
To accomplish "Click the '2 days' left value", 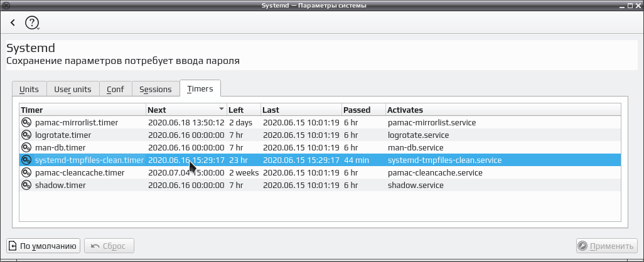I will 240,122.
